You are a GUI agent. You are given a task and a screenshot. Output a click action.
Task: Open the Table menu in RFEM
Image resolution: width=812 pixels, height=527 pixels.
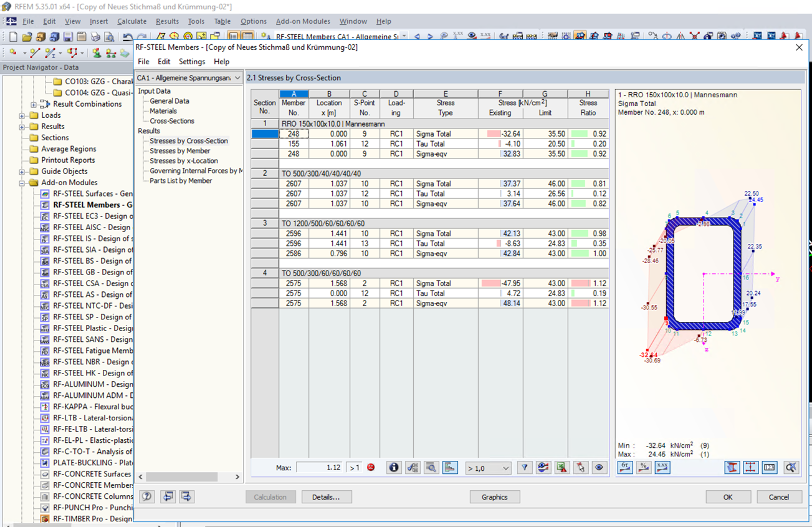coord(222,21)
